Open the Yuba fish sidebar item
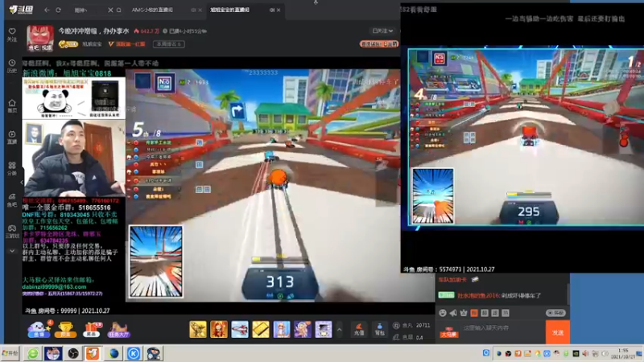This screenshot has height=362, width=644. coord(12,200)
